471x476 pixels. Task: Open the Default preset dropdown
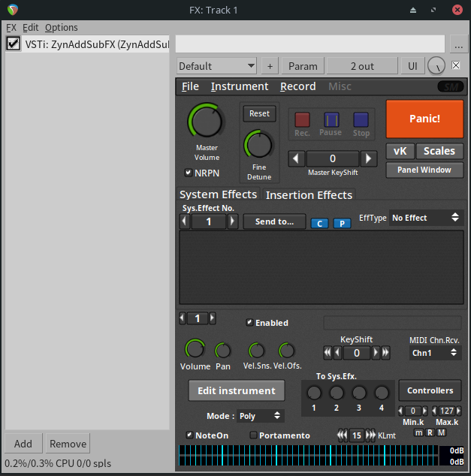[216, 66]
